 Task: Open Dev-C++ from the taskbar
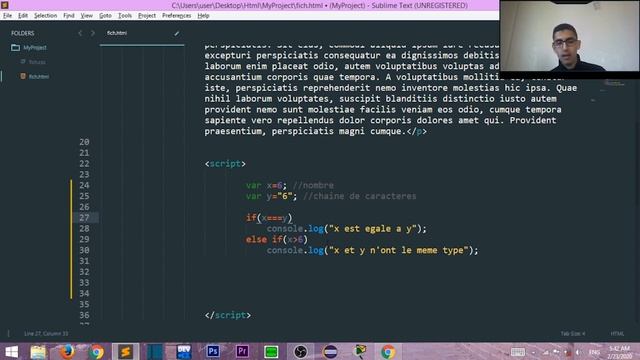coord(184,351)
